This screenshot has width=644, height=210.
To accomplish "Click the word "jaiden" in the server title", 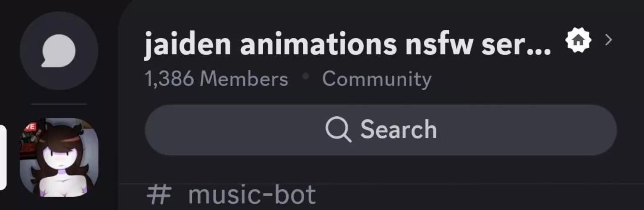I will tap(187, 44).
